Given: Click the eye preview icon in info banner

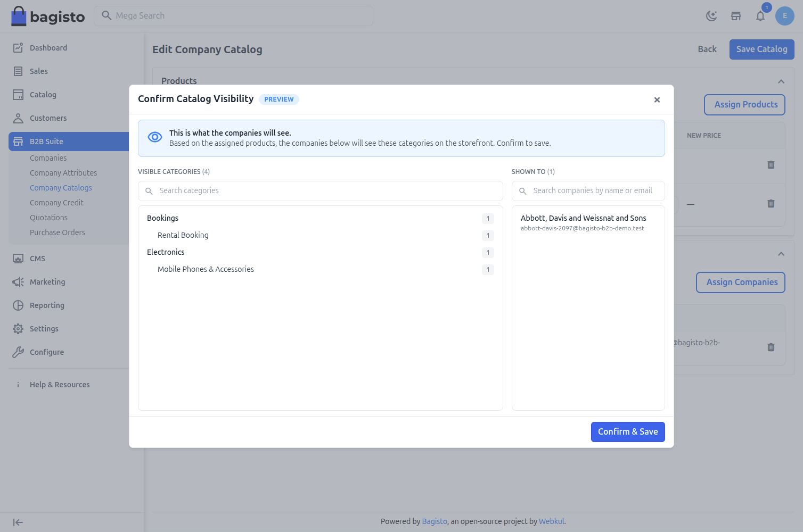Looking at the screenshot, I should pos(155,137).
